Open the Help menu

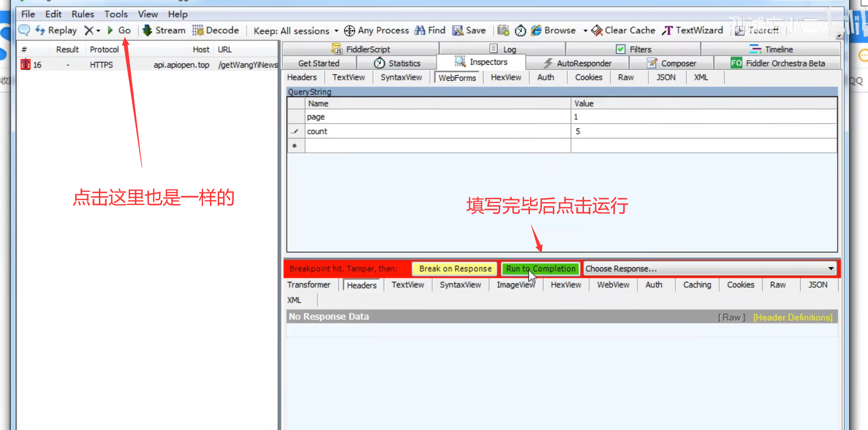click(x=178, y=14)
